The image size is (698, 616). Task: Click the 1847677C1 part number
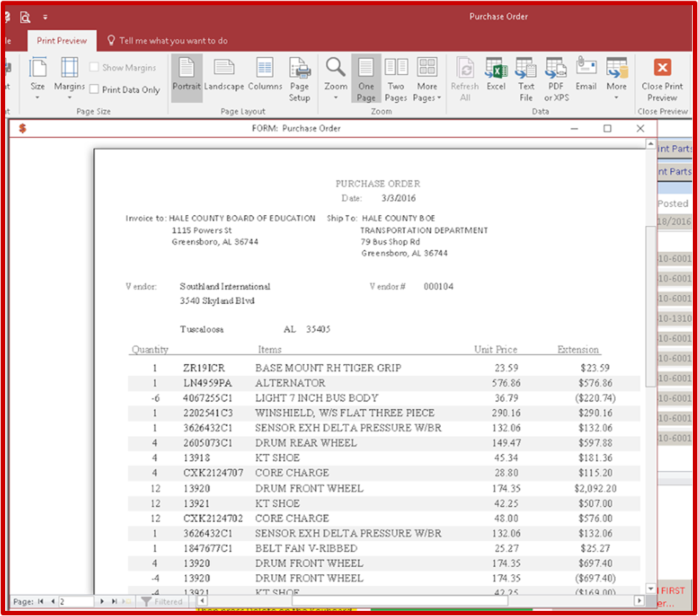pyautogui.click(x=208, y=548)
